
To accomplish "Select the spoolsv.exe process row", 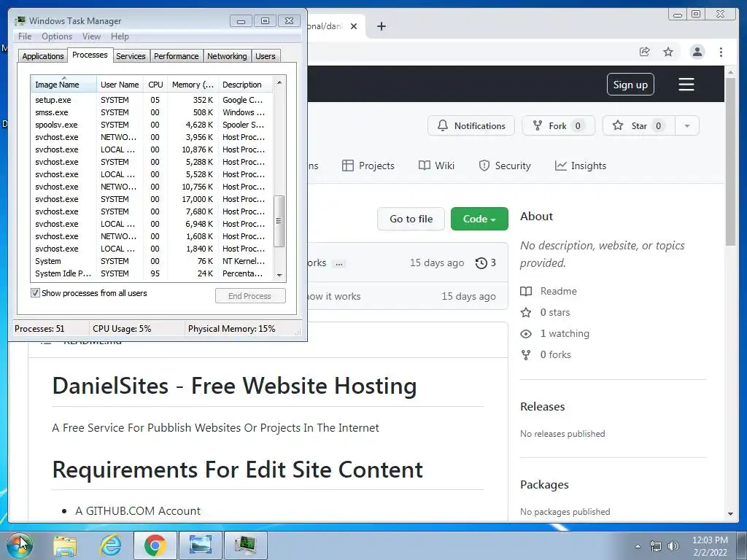I will click(x=152, y=125).
